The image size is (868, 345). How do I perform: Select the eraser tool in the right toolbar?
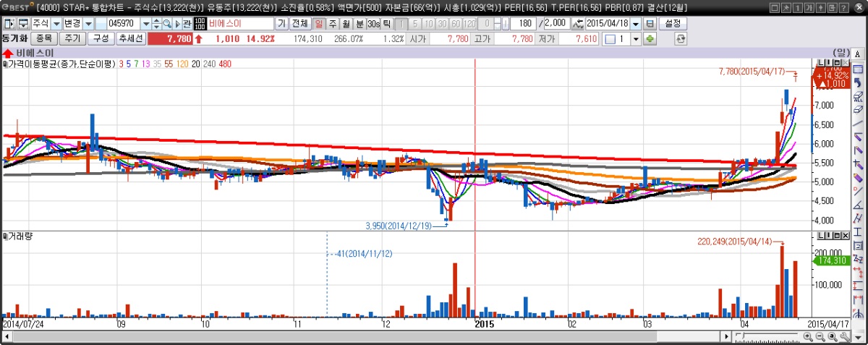[859, 109]
